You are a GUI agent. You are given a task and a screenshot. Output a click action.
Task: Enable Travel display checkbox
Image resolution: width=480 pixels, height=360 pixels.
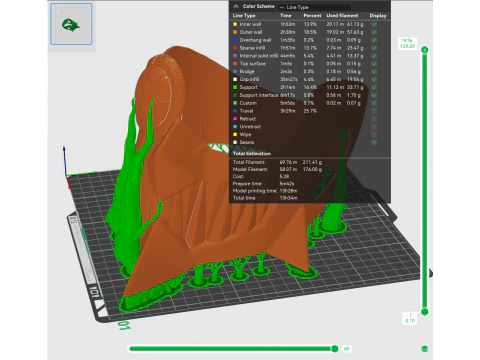click(x=374, y=111)
